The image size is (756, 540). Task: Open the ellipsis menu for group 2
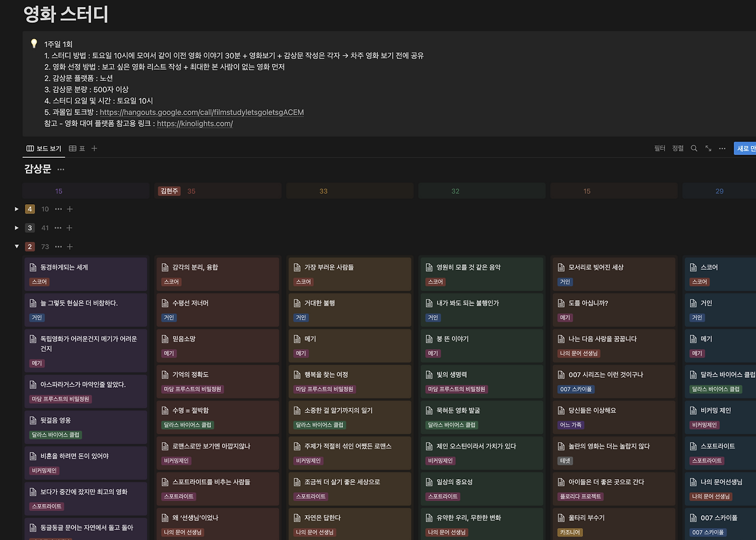[58, 247]
